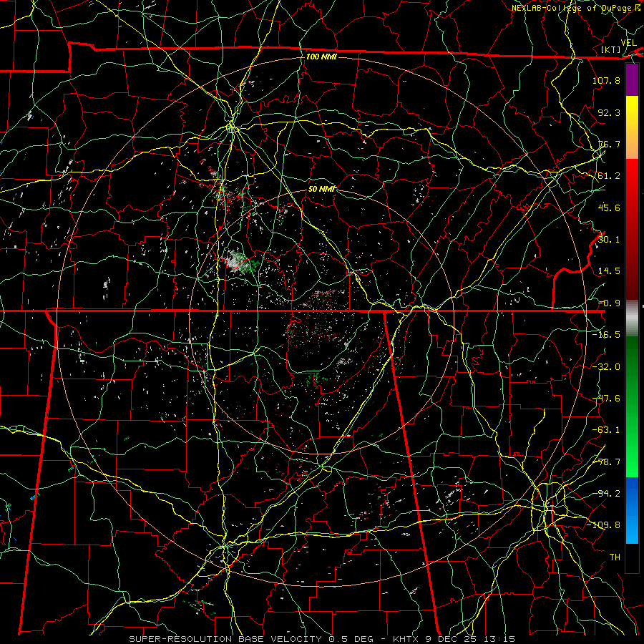Pick the light blue color bar segment
This screenshot has width=644, height=644.
[632, 530]
